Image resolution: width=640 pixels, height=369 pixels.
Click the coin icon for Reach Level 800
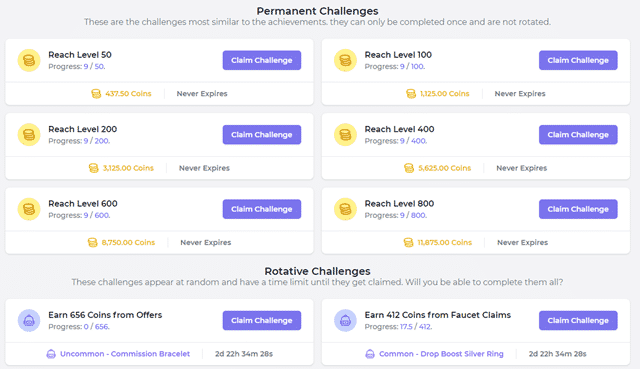click(345, 209)
